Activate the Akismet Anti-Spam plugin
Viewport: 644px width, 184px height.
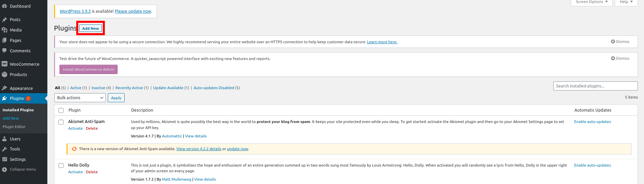75,128
